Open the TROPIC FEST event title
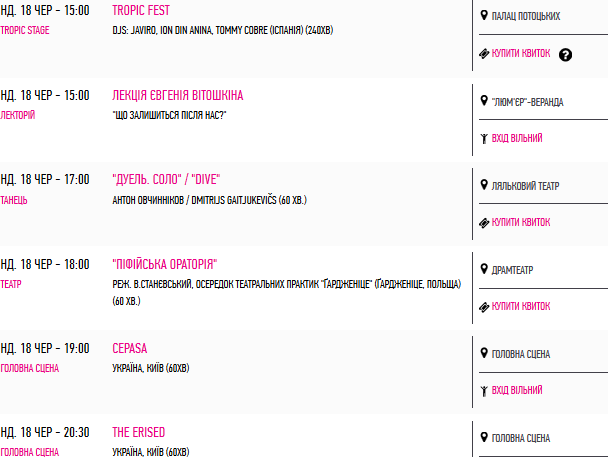Viewport: 608px width, 457px height. 141,10
